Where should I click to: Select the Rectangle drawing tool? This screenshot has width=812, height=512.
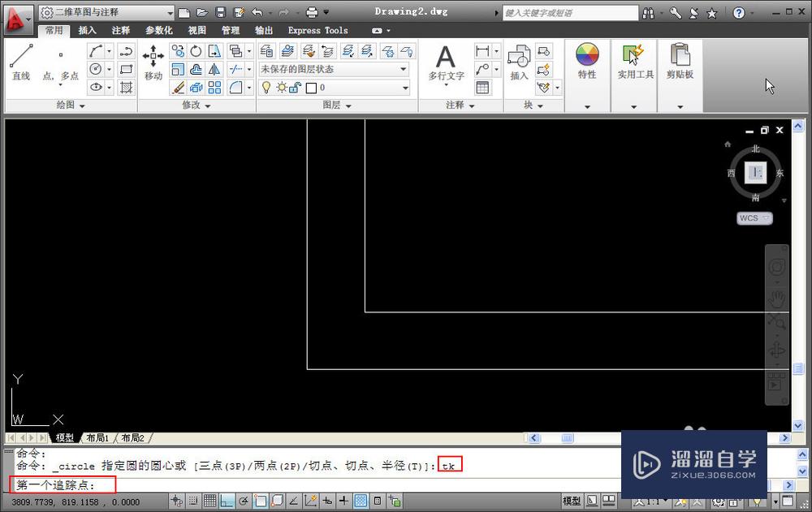126,69
